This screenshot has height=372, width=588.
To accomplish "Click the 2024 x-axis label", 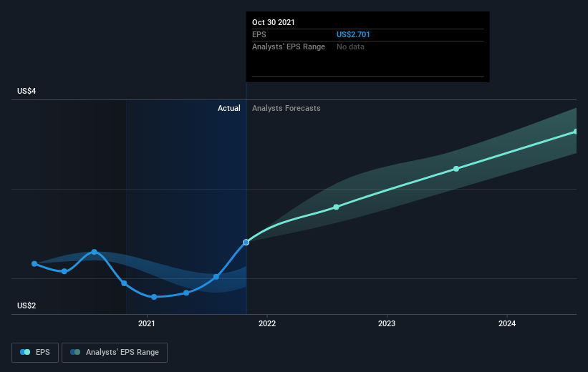I will [507, 323].
